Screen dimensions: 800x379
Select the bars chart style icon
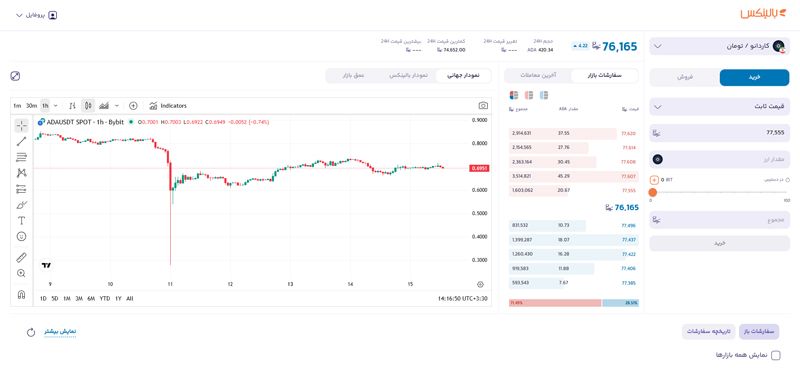72,106
